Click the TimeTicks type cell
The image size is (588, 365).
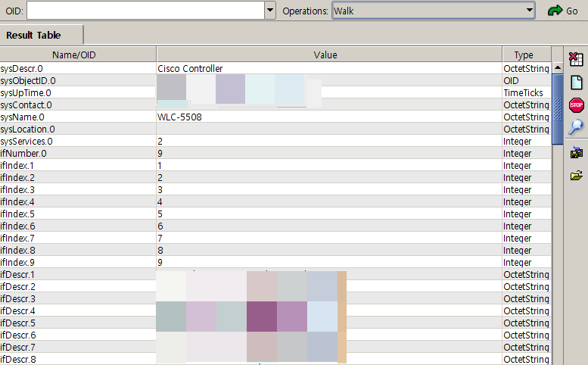pos(527,92)
